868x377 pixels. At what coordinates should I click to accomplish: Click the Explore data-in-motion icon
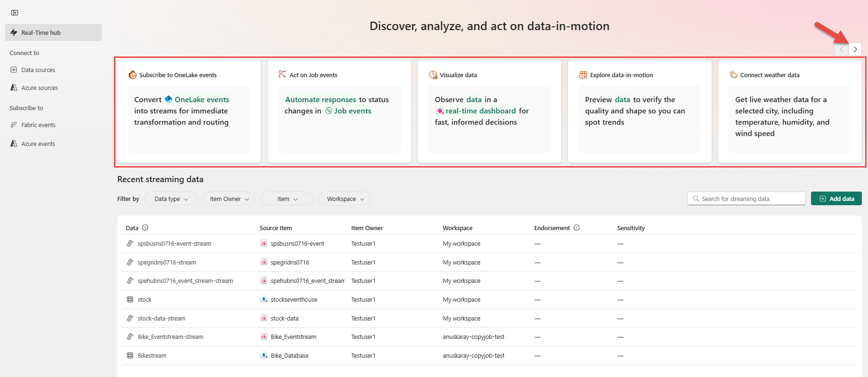[x=583, y=75]
